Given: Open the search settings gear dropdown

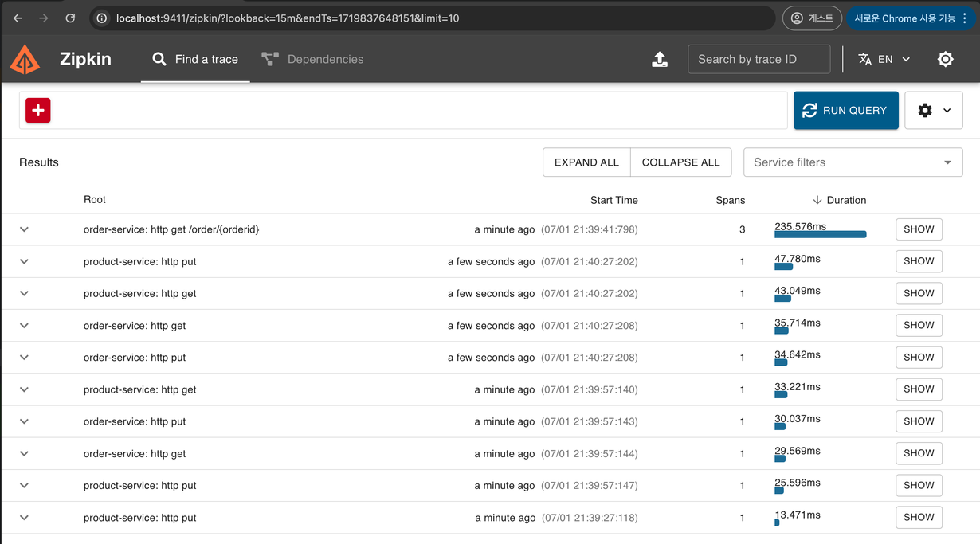Looking at the screenshot, I should [x=934, y=110].
